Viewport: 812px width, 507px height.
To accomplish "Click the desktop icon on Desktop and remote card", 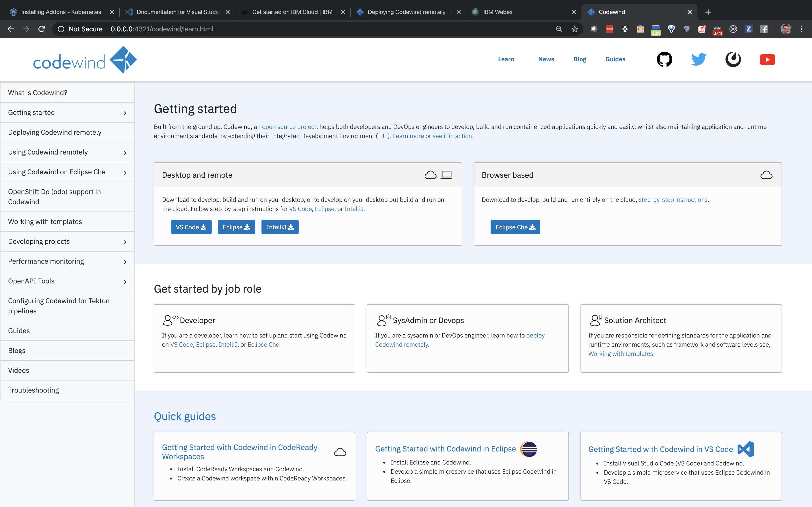I will coord(447,174).
